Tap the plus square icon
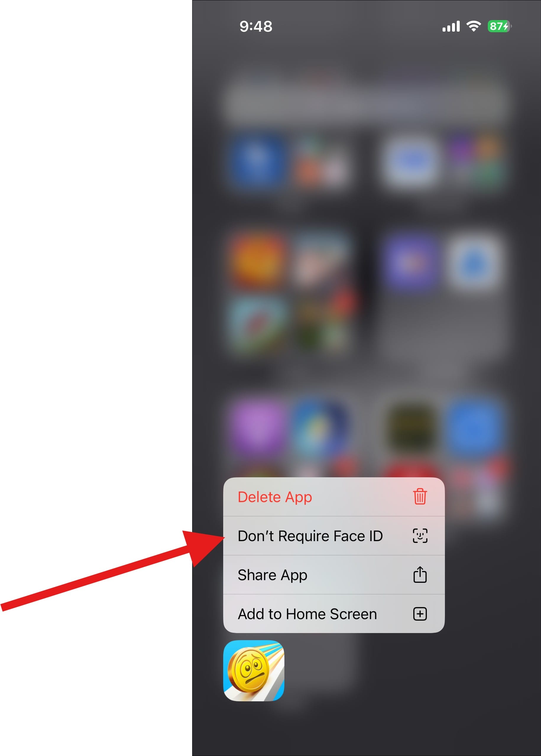Screen dimensions: 541x756 tap(420, 614)
